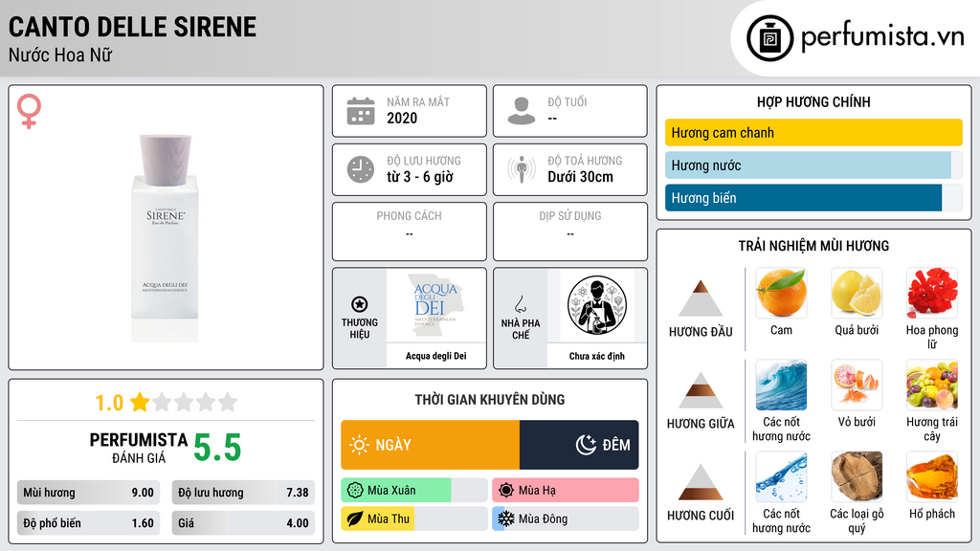Click the yellow Hương cam chanh accord bar

(x=813, y=132)
